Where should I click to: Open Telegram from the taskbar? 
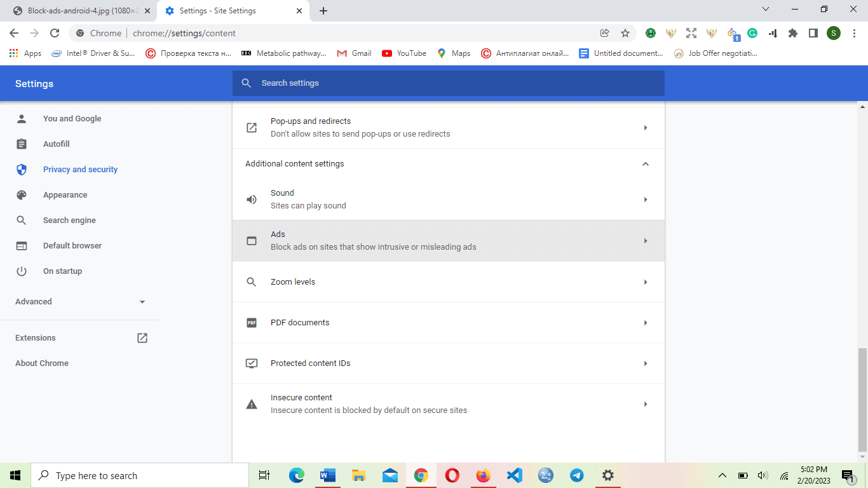click(577, 475)
